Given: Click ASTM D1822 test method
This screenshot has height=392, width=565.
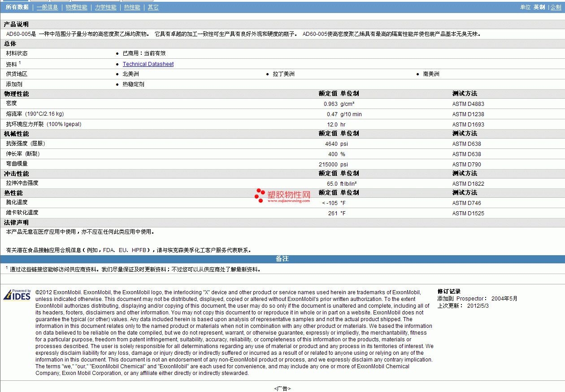Looking at the screenshot, I should tap(468, 184).
